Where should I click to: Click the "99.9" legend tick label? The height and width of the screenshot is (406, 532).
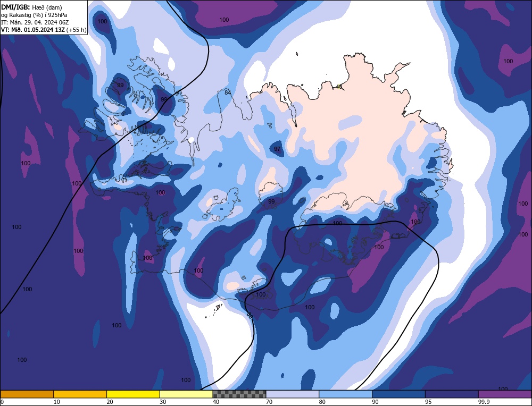pos(483,402)
